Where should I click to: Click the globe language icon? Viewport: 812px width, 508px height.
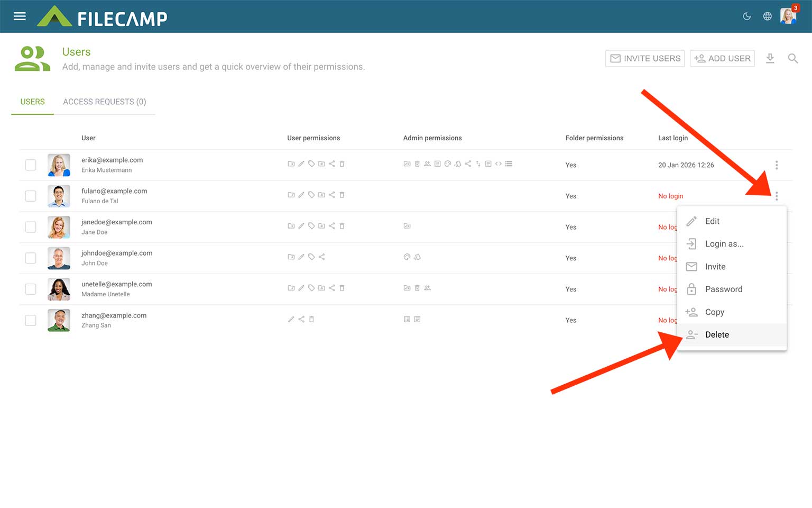[768, 16]
